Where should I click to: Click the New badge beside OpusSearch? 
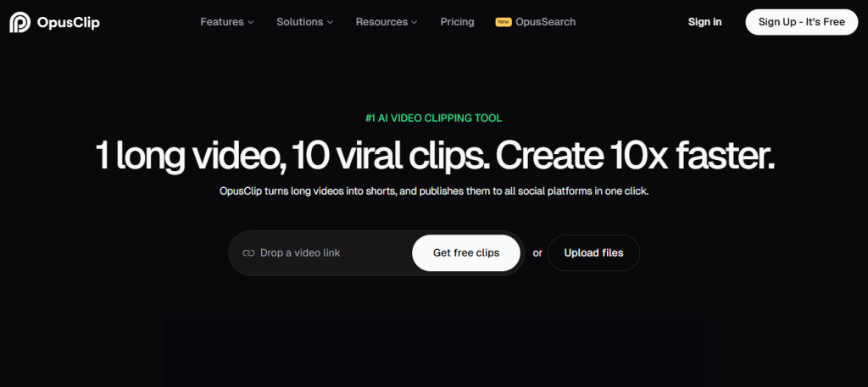click(504, 22)
